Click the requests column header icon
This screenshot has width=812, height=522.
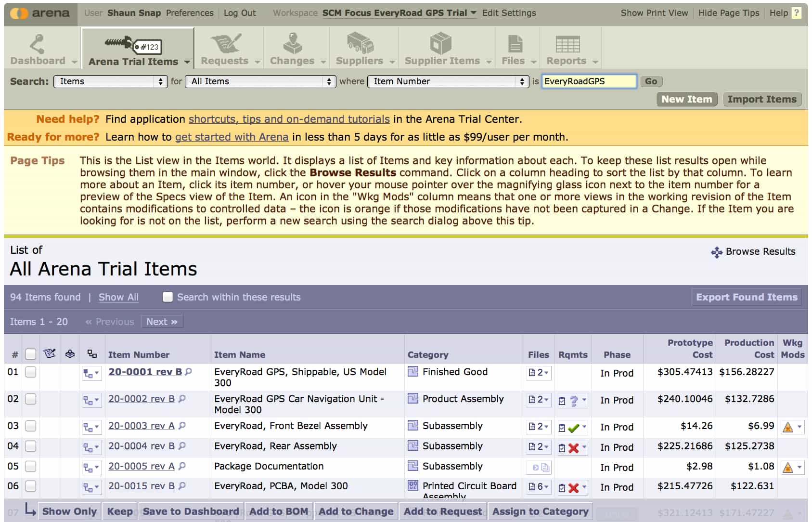(49, 353)
